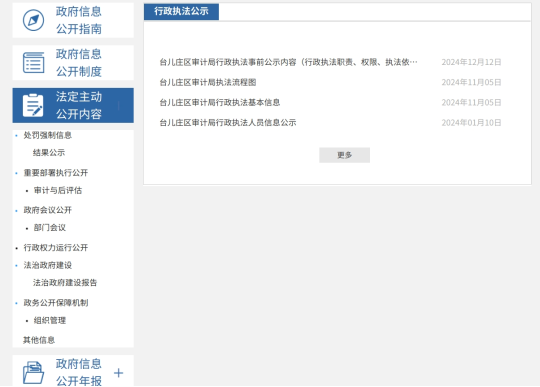Select 部门会议 sub-item
Screen dimensions: 540x387
(x=50, y=228)
